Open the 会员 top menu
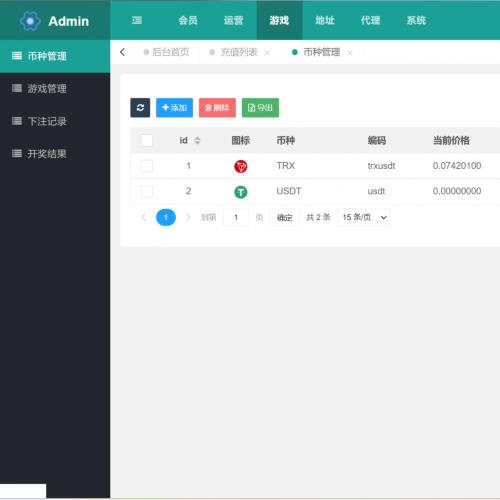This screenshot has height=500, width=500. click(188, 20)
